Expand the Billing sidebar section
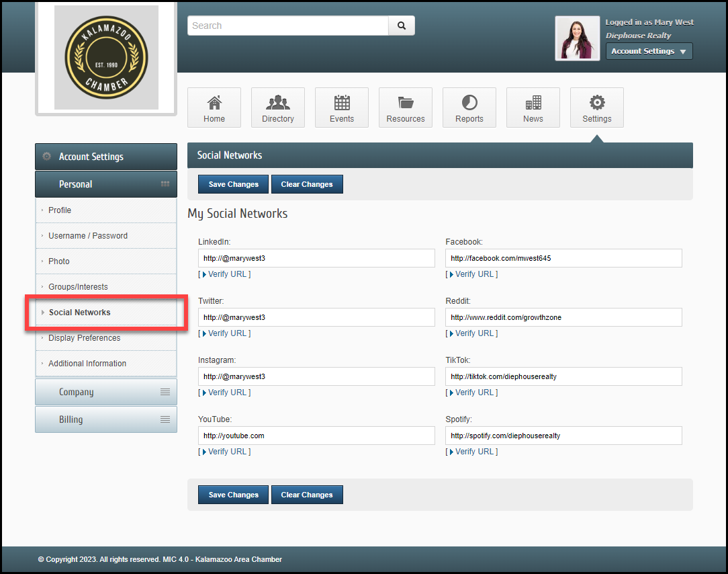The width and height of the screenshot is (728, 574). (x=106, y=419)
